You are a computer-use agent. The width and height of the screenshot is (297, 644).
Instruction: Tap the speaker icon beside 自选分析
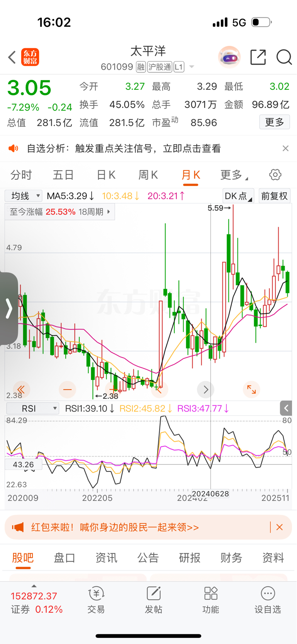14,149
